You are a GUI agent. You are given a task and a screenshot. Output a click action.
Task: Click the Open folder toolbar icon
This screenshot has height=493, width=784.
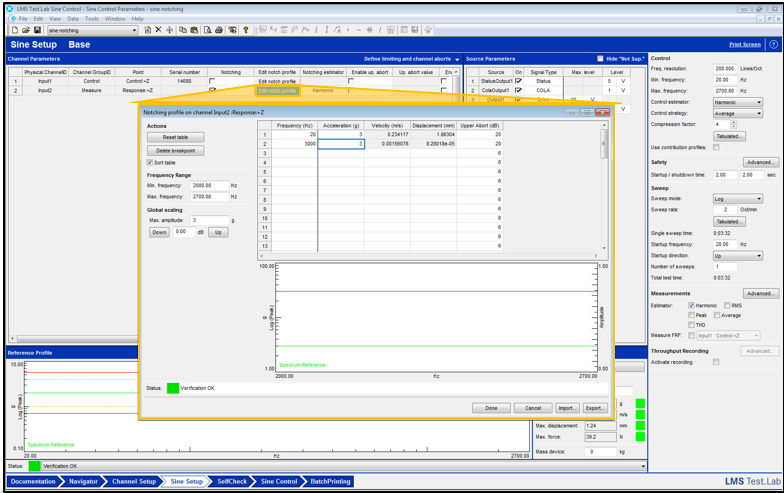[x=26, y=30]
